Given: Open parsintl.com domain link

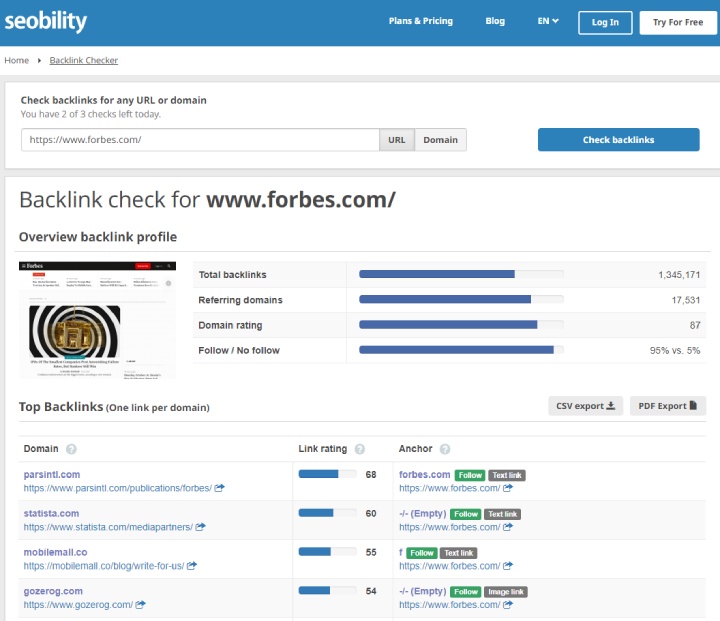Looking at the screenshot, I should [52, 474].
